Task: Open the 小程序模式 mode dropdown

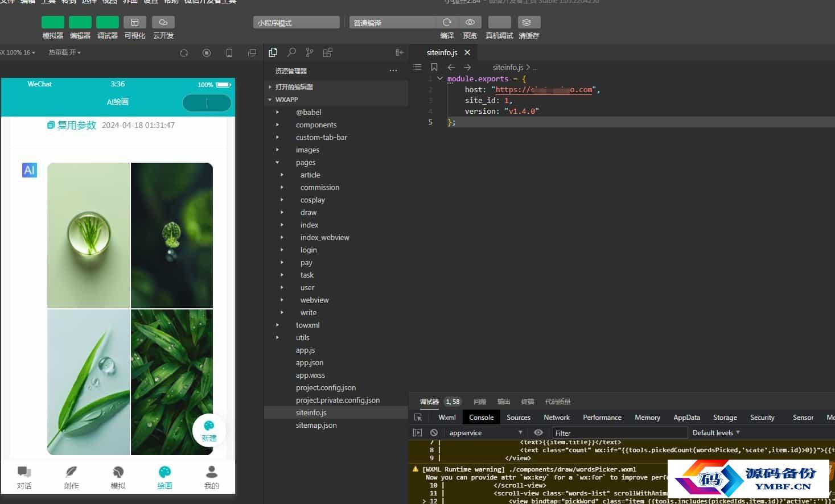Action: tap(296, 23)
